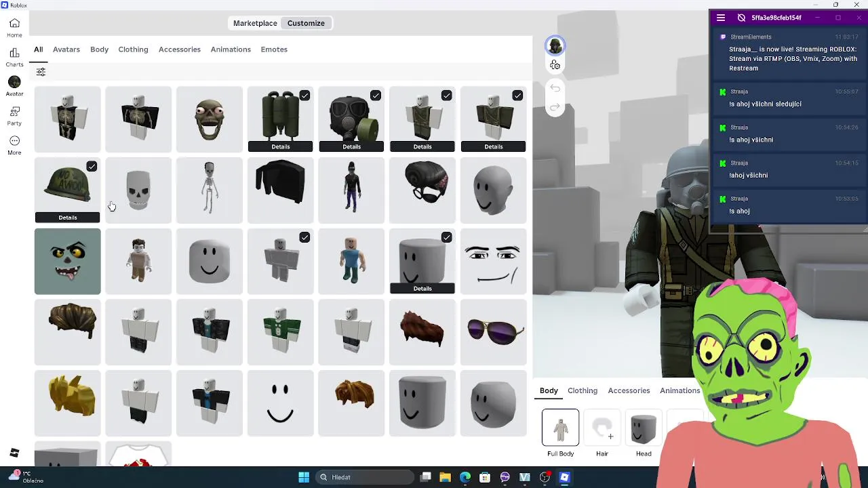The image size is (868, 488).
Task: Select the auburn red hair item
Action: click(422, 332)
